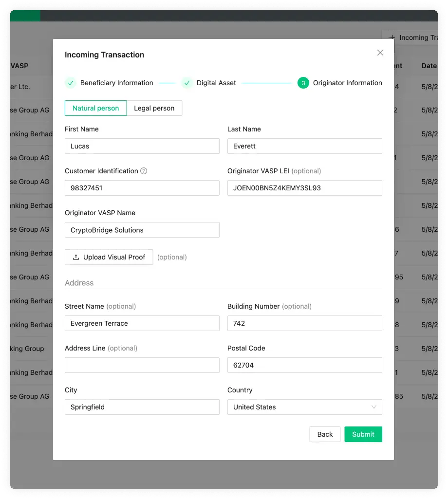Viewport: 448px width, 499px height.
Task: Expand the United States country selector
Action: (x=304, y=407)
